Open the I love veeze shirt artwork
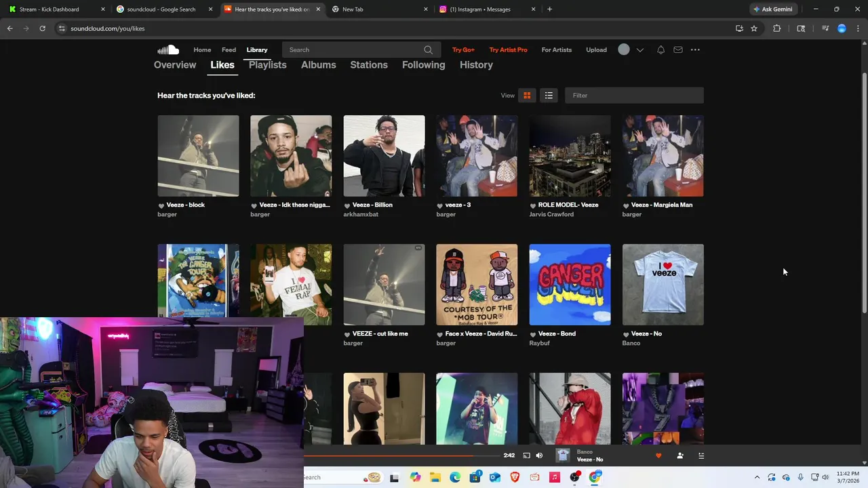The height and width of the screenshot is (488, 868). coord(663,285)
